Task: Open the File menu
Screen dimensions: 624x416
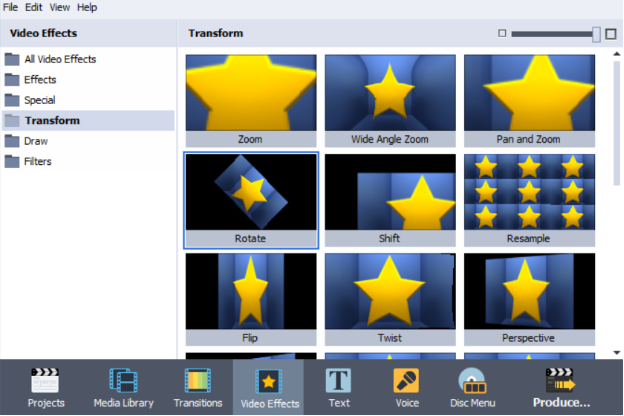Action: [x=10, y=7]
